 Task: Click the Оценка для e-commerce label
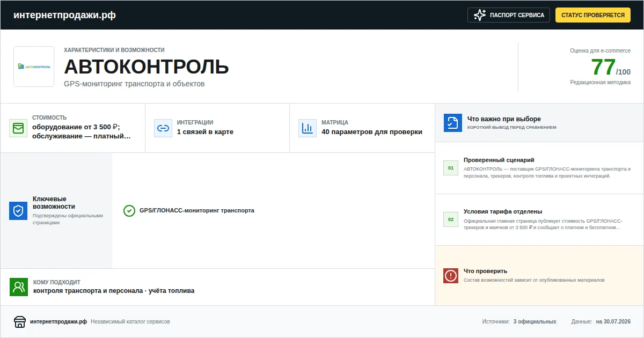[x=601, y=50]
